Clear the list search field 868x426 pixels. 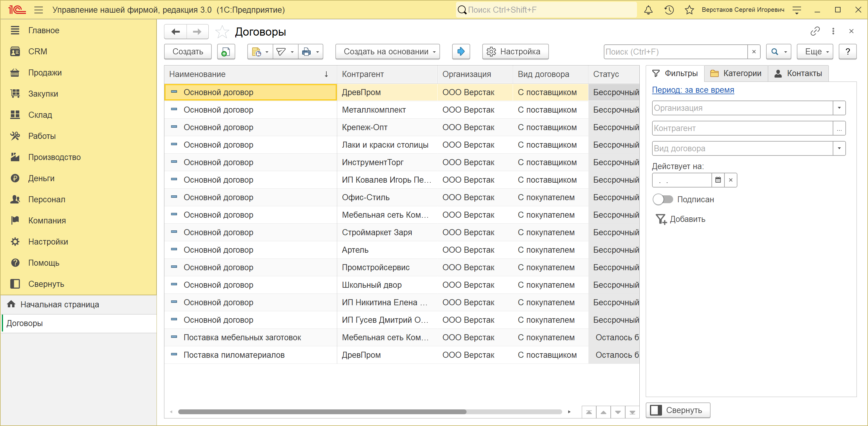754,52
